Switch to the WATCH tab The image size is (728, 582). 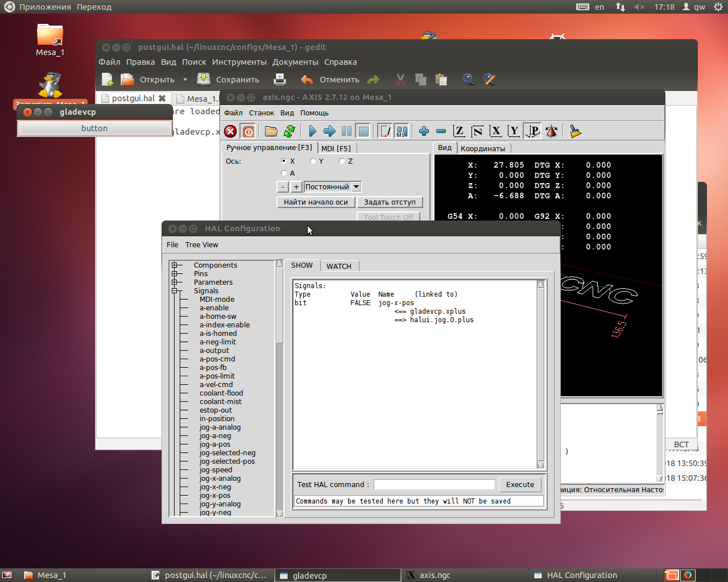(x=338, y=266)
